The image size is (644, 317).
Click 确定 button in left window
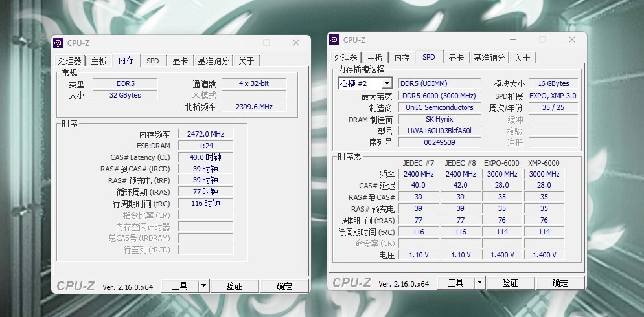pos(284,286)
